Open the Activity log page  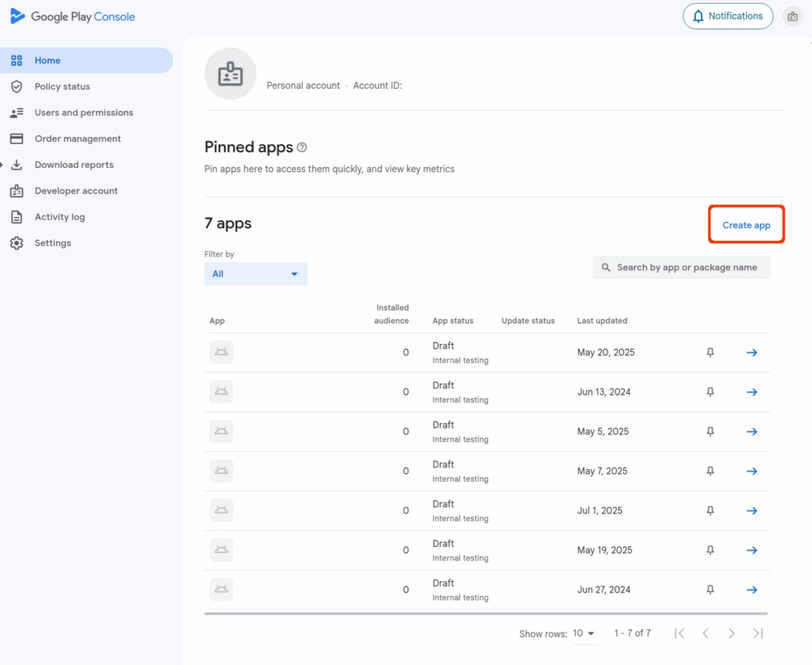click(x=59, y=217)
